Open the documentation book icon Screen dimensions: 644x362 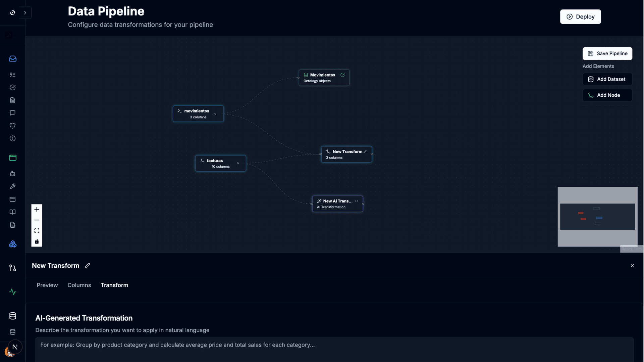coord(12,212)
